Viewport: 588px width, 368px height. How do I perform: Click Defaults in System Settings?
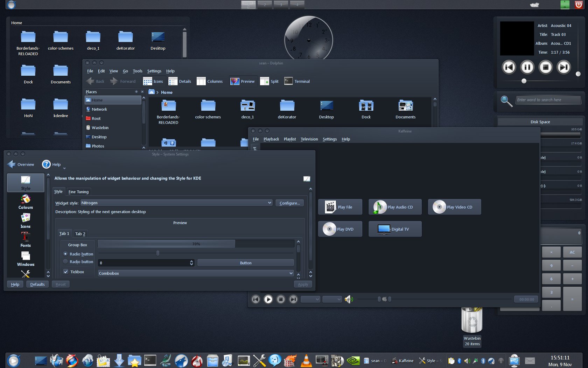pyautogui.click(x=37, y=284)
